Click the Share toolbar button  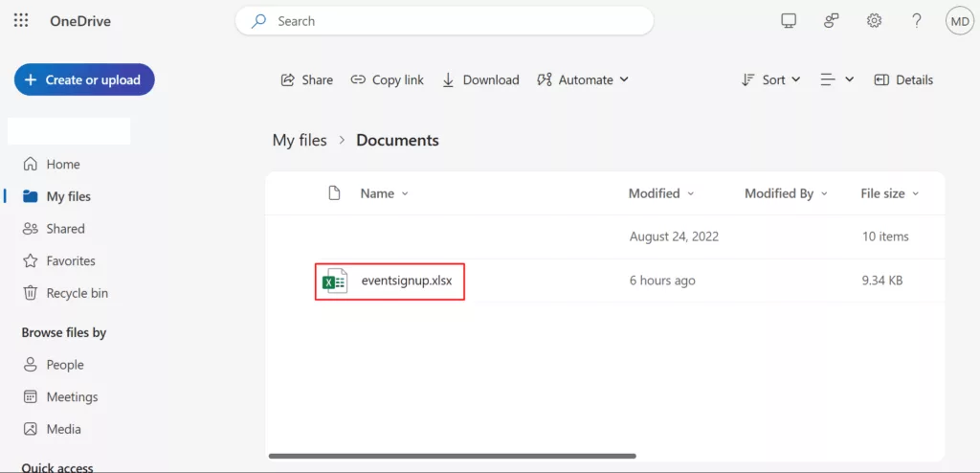pyautogui.click(x=307, y=80)
